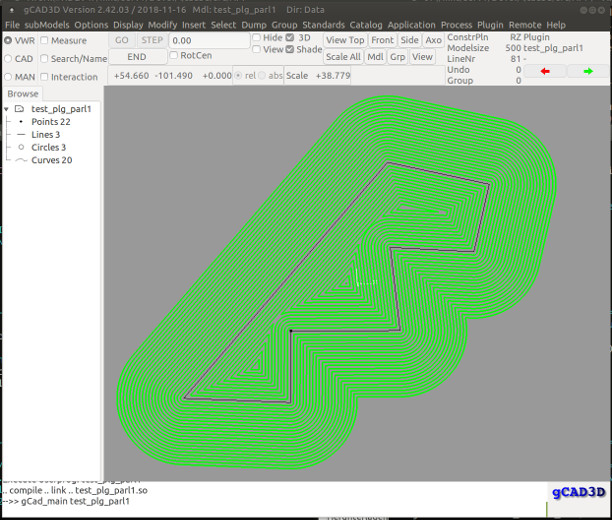Open the Remote menu
The image size is (612, 520).
[x=525, y=25]
